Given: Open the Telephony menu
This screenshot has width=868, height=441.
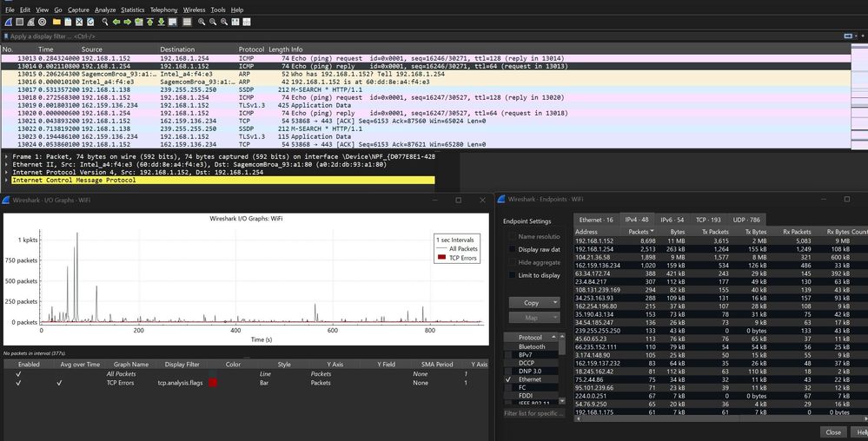Looking at the screenshot, I should coord(164,10).
